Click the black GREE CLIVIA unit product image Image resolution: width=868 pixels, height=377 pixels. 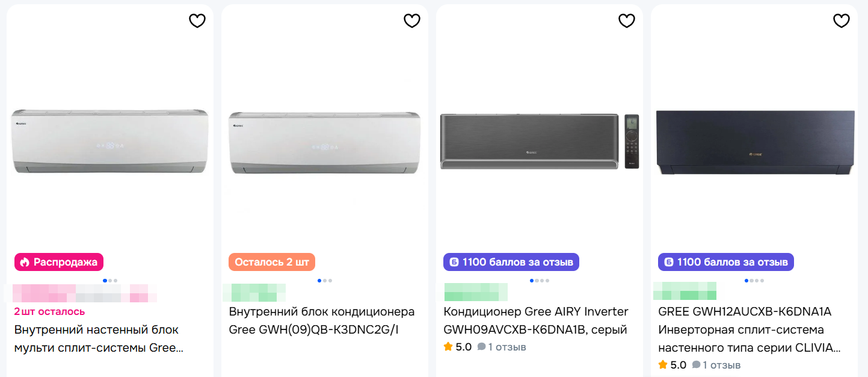pyautogui.click(x=755, y=143)
